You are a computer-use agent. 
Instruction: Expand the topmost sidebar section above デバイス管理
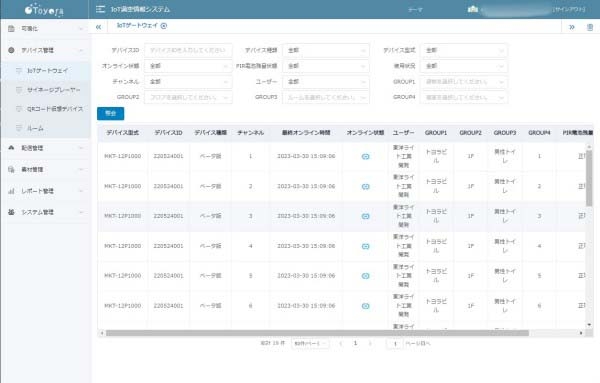coord(45,29)
